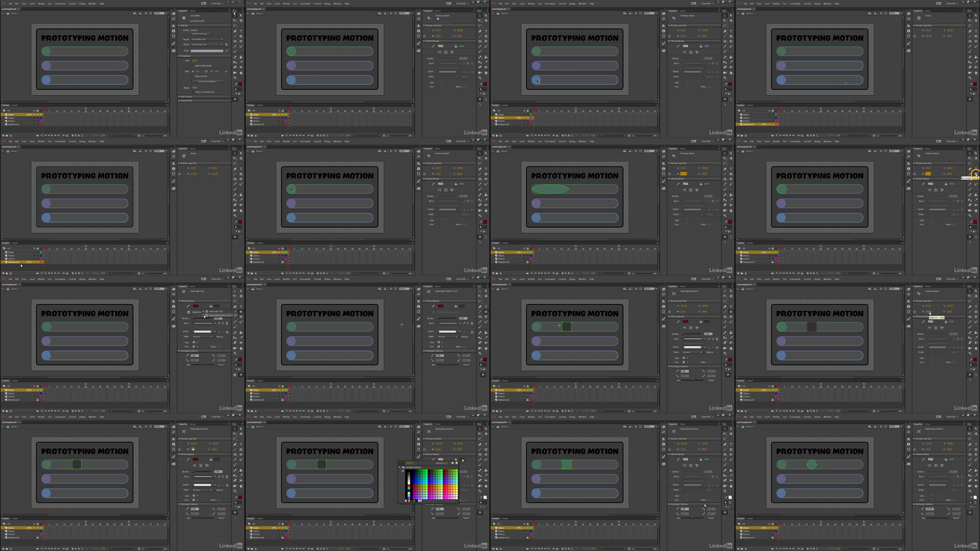Choose the no-color icon in the swatches popup
The width and height of the screenshot is (980, 551).
(453, 463)
